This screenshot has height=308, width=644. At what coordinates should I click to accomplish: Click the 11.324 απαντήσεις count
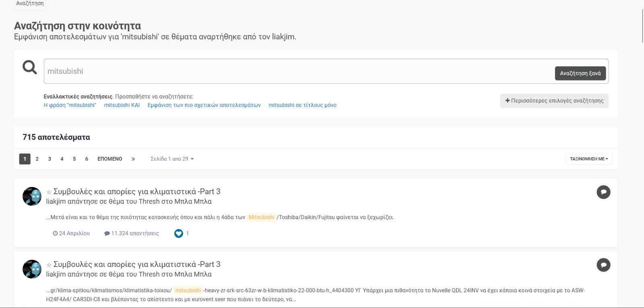click(x=132, y=233)
